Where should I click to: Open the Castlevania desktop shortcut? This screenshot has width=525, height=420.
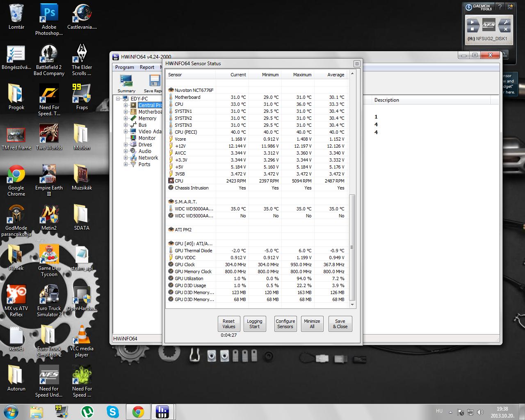(x=82, y=17)
